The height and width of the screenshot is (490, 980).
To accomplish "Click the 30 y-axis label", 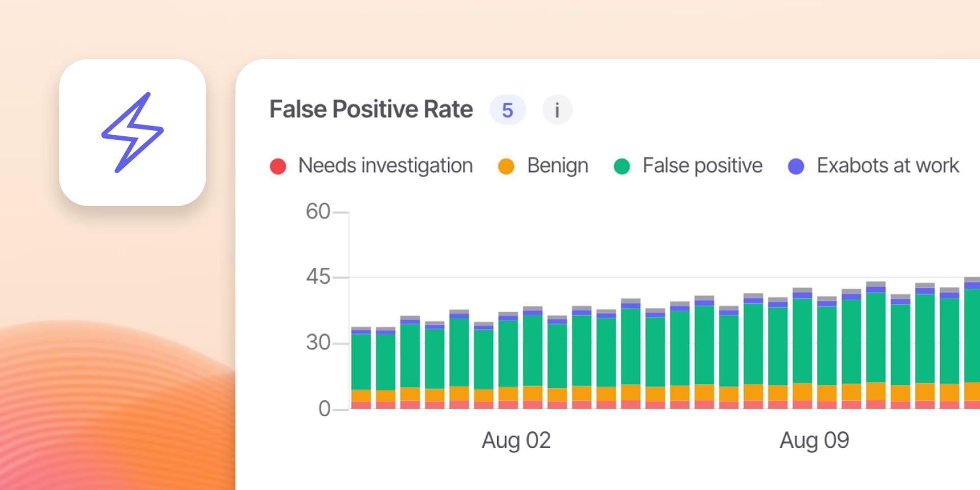I will coord(318,342).
